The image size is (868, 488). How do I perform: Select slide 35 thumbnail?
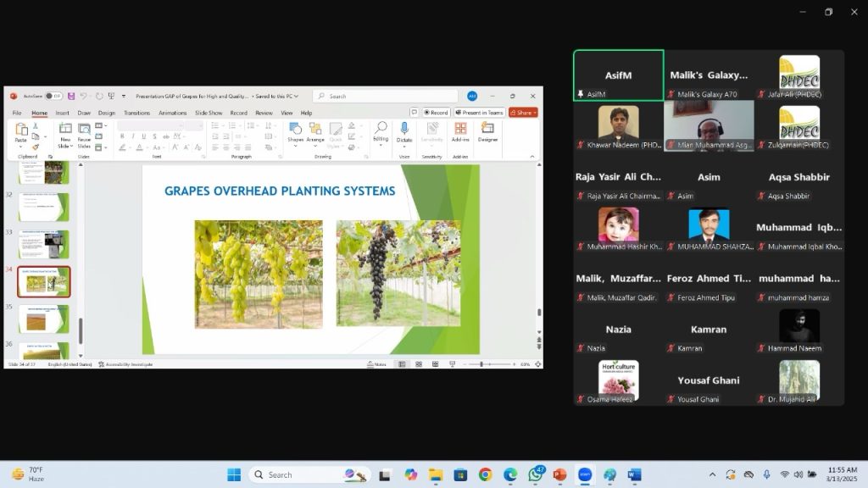(44, 319)
